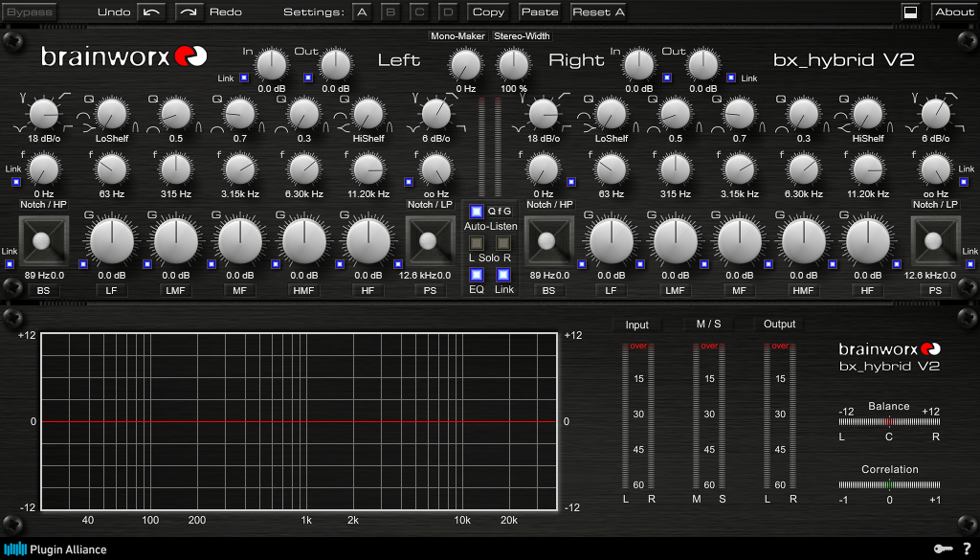This screenshot has width=980, height=560.
Task: Click the Plugin Alliance logo
Action: (x=56, y=549)
